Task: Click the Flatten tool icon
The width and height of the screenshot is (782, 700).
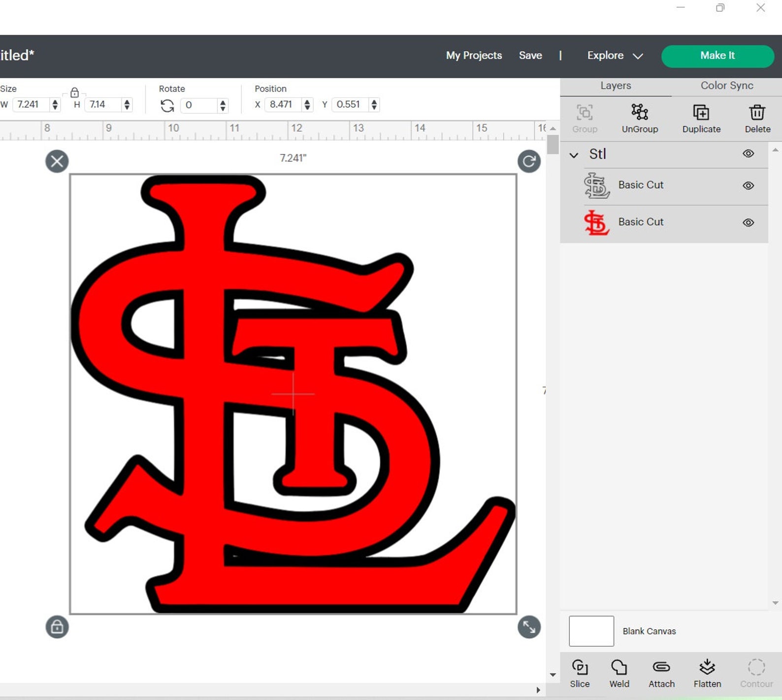Action: coord(707,667)
